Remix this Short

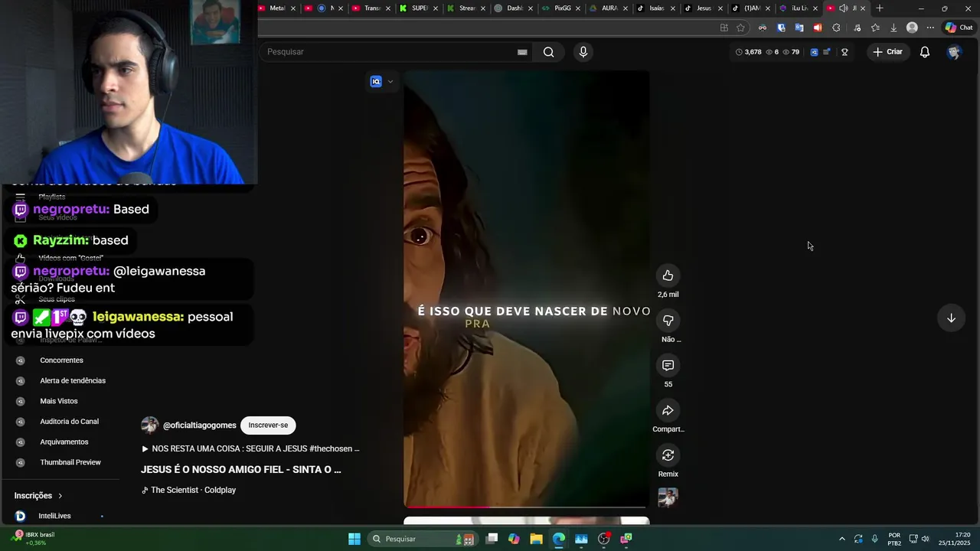point(668,455)
